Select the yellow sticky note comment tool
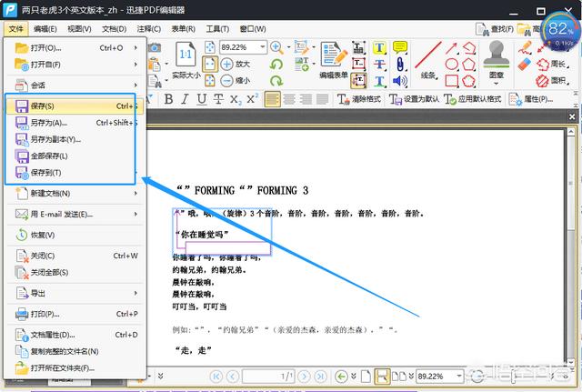 pos(400,47)
